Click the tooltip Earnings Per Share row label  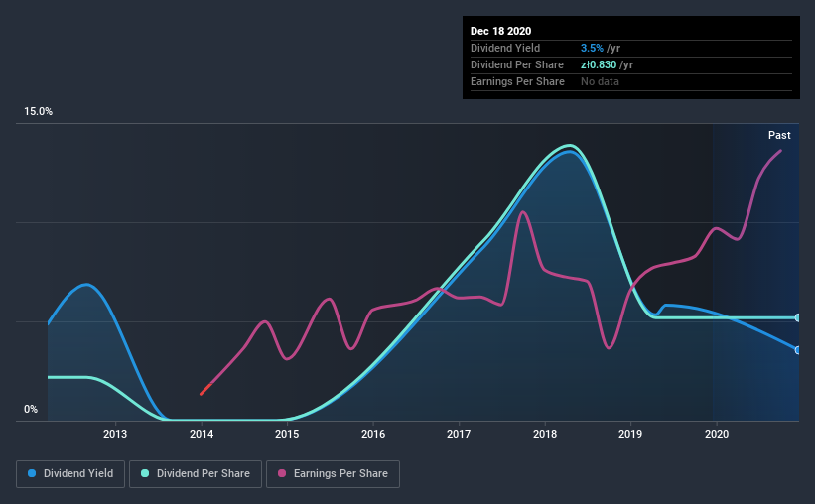pos(517,81)
